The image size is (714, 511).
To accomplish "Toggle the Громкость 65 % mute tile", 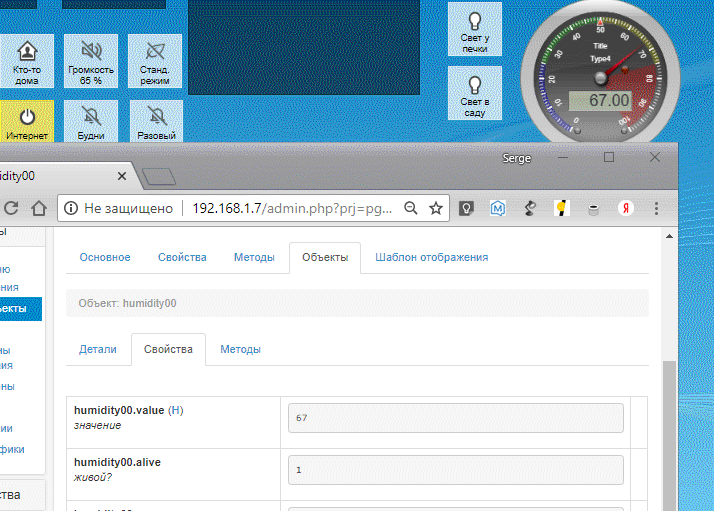I will click(x=91, y=60).
